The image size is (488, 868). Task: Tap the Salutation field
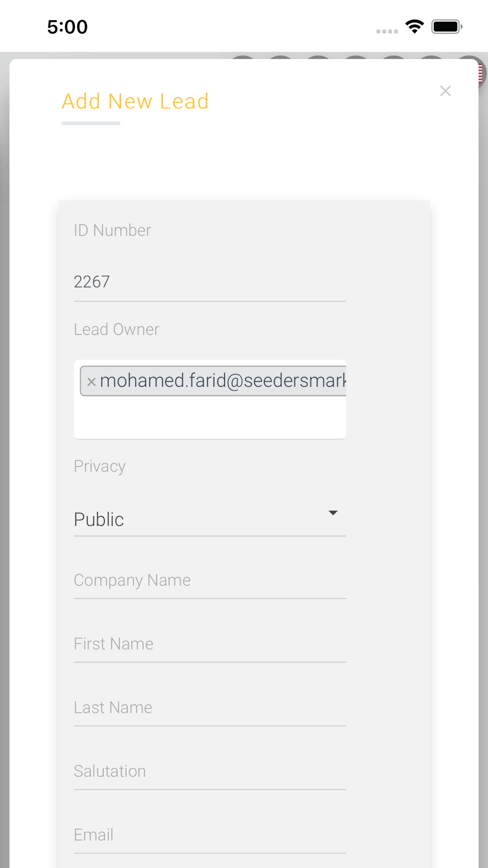(x=210, y=771)
